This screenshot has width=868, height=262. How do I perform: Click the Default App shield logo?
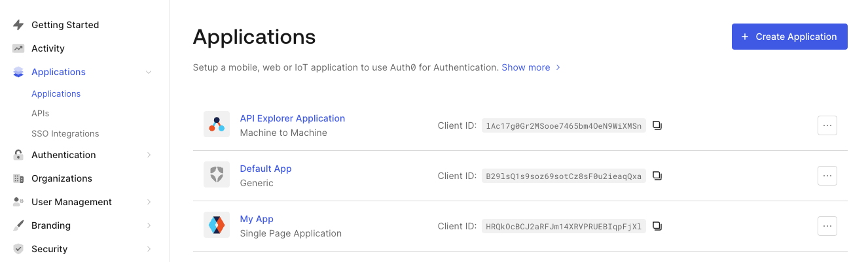click(x=217, y=174)
